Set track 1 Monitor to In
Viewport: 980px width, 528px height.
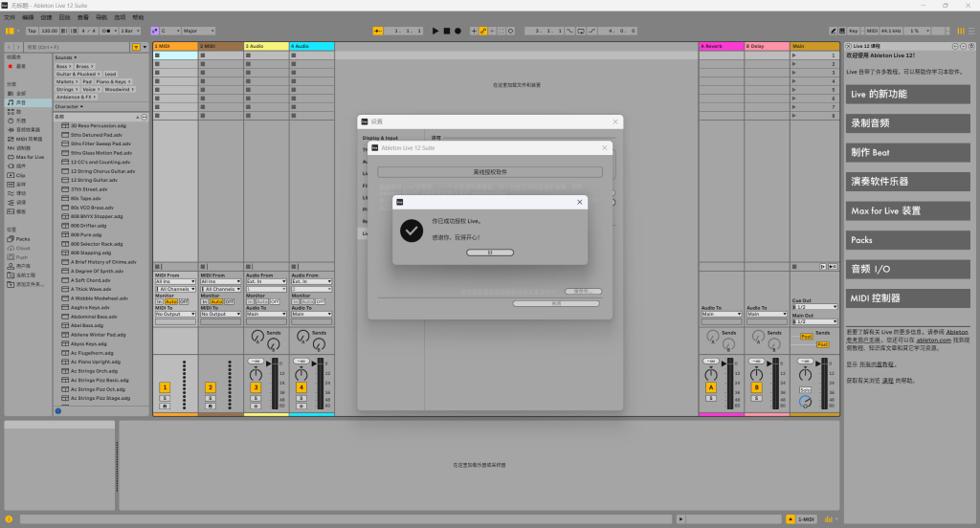pos(159,302)
